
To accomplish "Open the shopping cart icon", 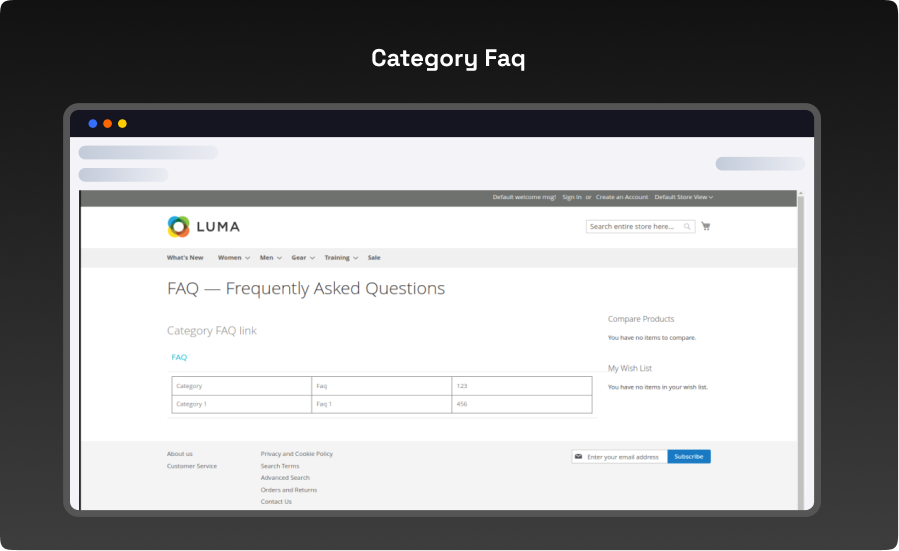I will 706,226.
